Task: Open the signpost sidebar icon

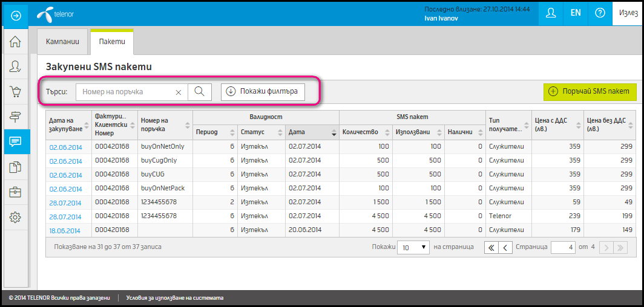Action: (x=16, y=117)
